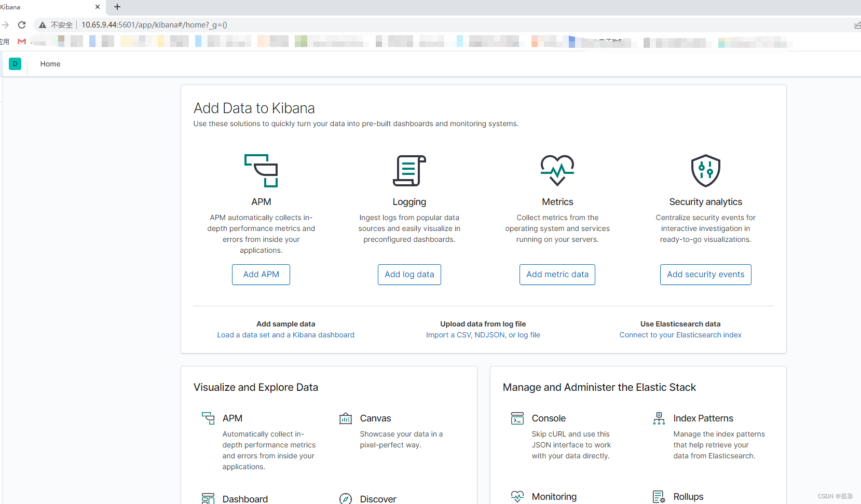The height and width of the screenshot is (504, 861).
Task: Click the Discover compass icon
Action: (346, 499)
